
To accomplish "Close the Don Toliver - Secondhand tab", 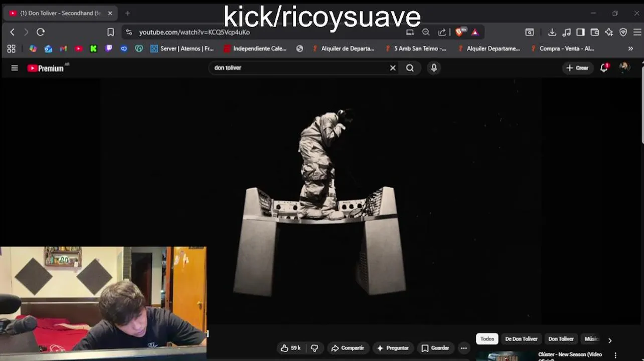I will pyautogui.click(x=110, y=13).
